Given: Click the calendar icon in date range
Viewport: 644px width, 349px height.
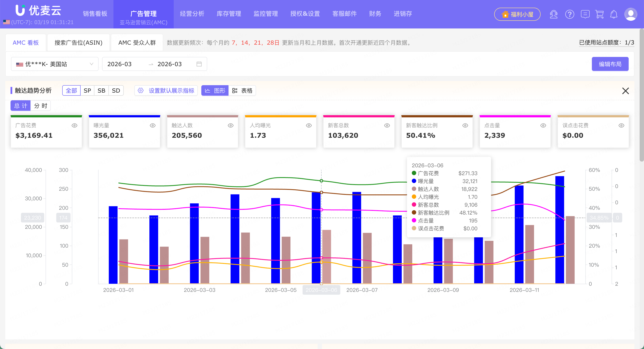Looking at the screenshot, I should (199, 64).
